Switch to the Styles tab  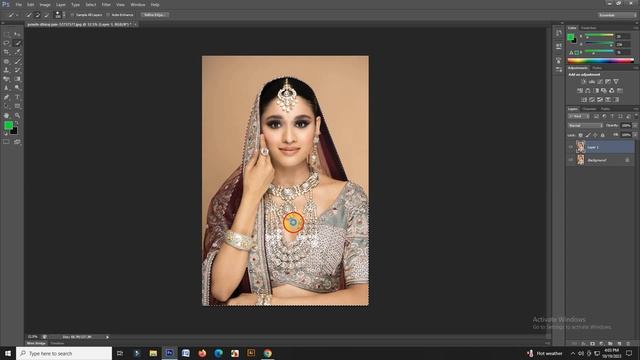tap(597, 68)
